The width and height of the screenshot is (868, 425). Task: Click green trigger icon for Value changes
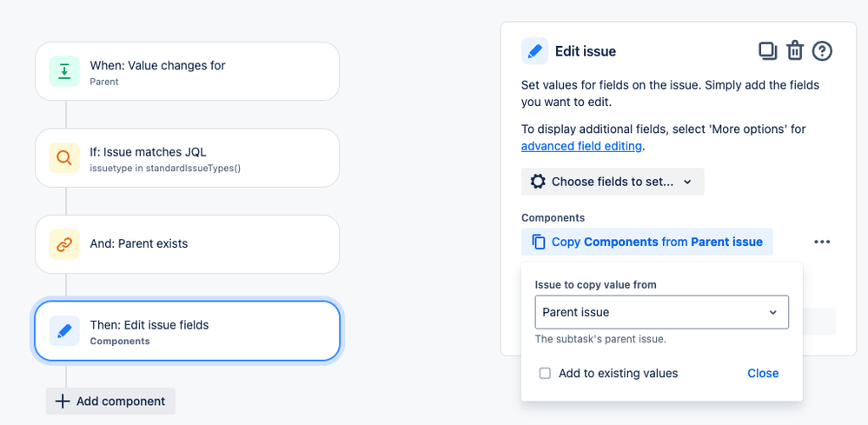coord(65,71)
